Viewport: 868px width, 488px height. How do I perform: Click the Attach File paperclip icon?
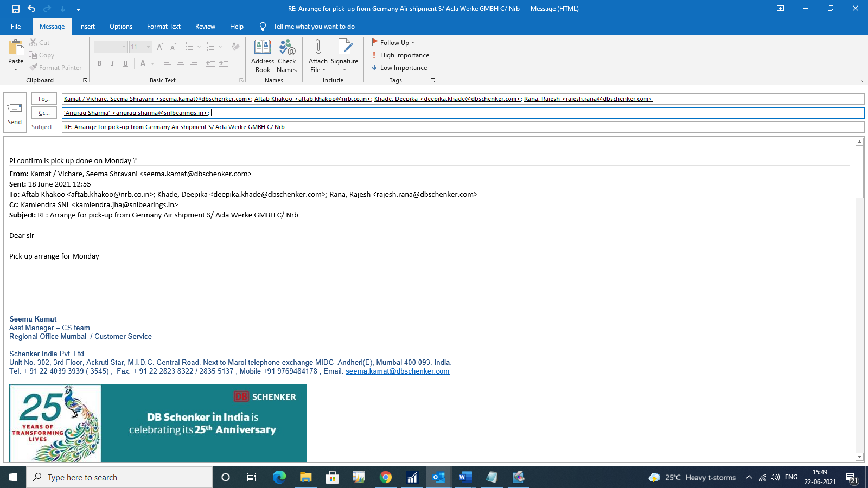318,48
